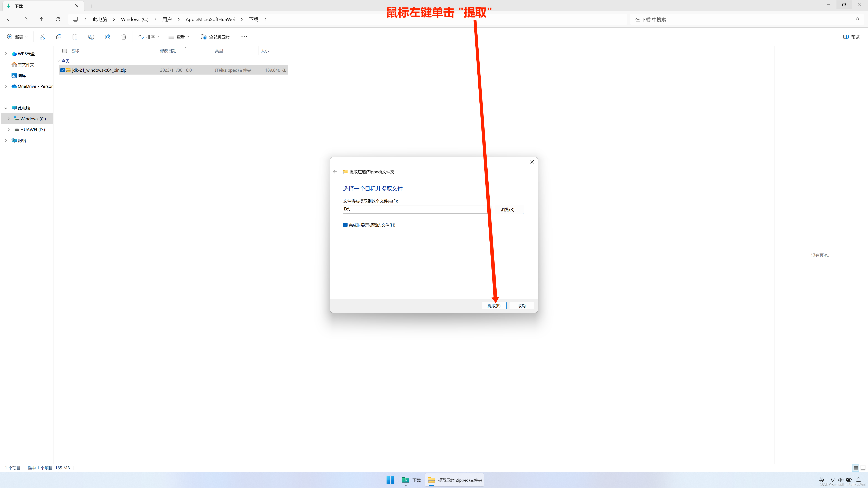Open the more options ellipsis menu

coord(244,37)
